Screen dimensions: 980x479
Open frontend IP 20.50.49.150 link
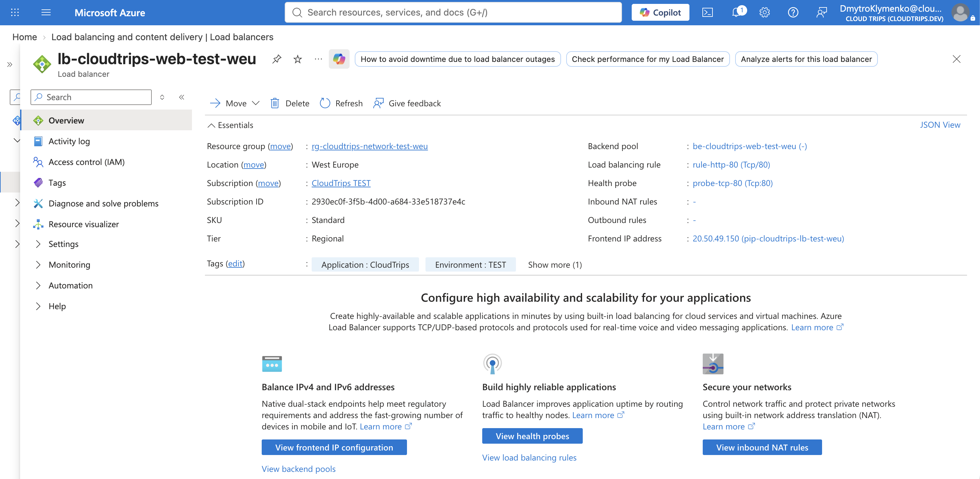[x=768, y=238]
